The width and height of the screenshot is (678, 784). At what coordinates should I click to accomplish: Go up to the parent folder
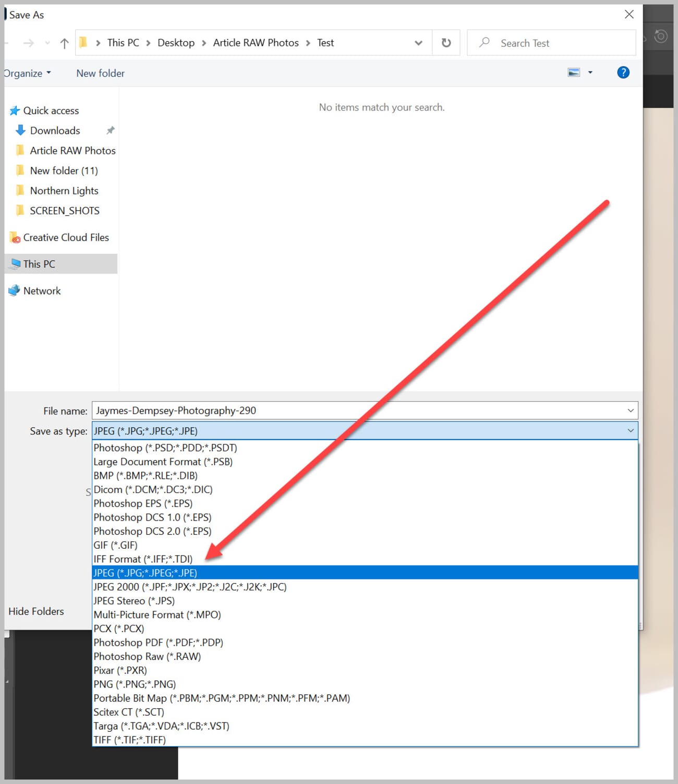(x=64, y=43)
